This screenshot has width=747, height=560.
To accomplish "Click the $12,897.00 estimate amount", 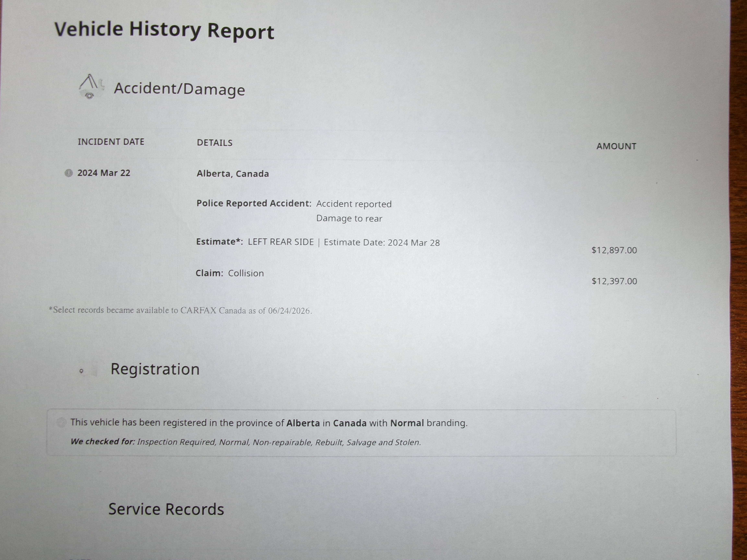I will (x=614, y=250).
